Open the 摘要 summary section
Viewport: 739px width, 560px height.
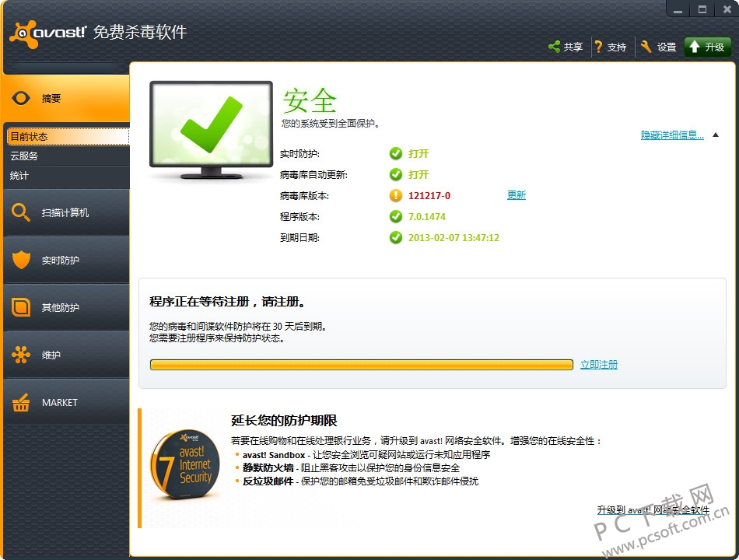click(66, 98)
